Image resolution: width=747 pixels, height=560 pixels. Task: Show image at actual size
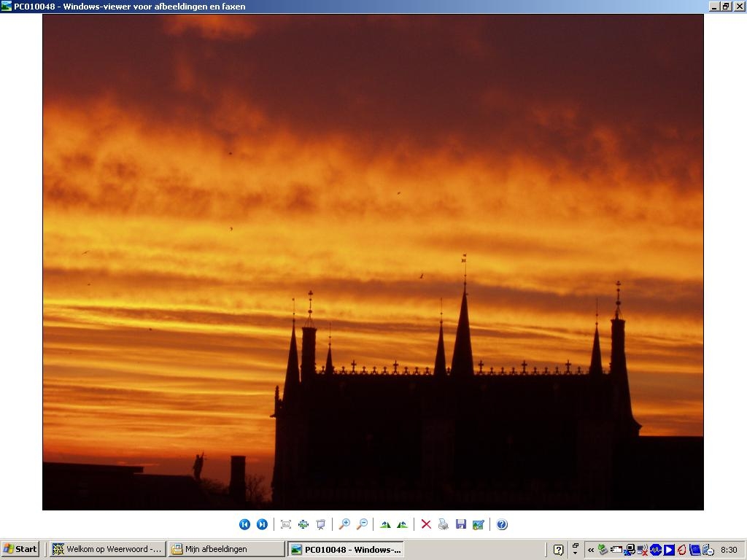pos(303,524)
